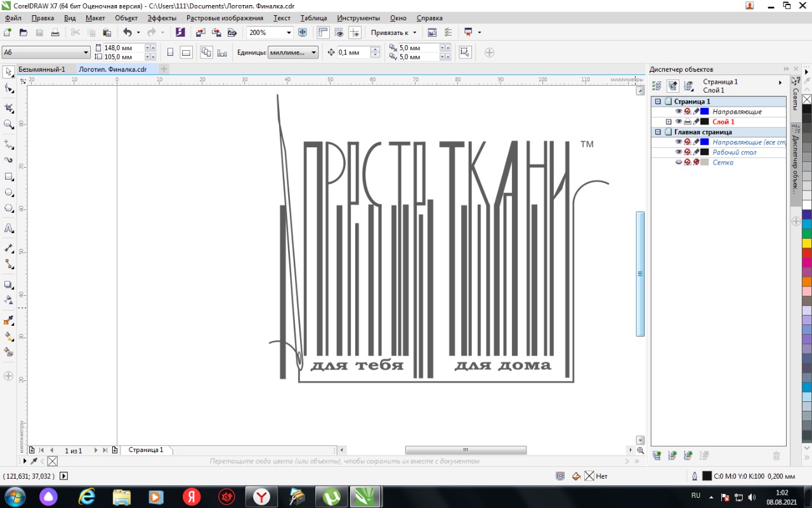This screenshot has height=508, width=812.
Task: Publish to PDF toolbar icon
Action: 232,32
